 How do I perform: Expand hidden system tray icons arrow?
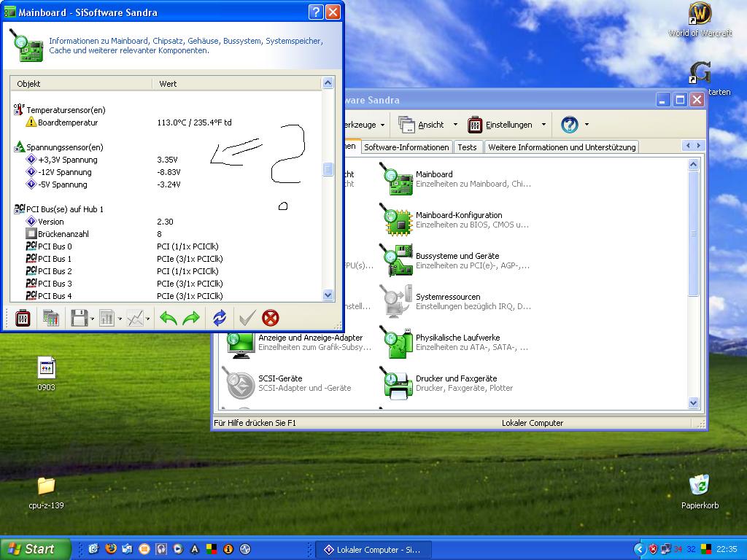click(639, 550)
